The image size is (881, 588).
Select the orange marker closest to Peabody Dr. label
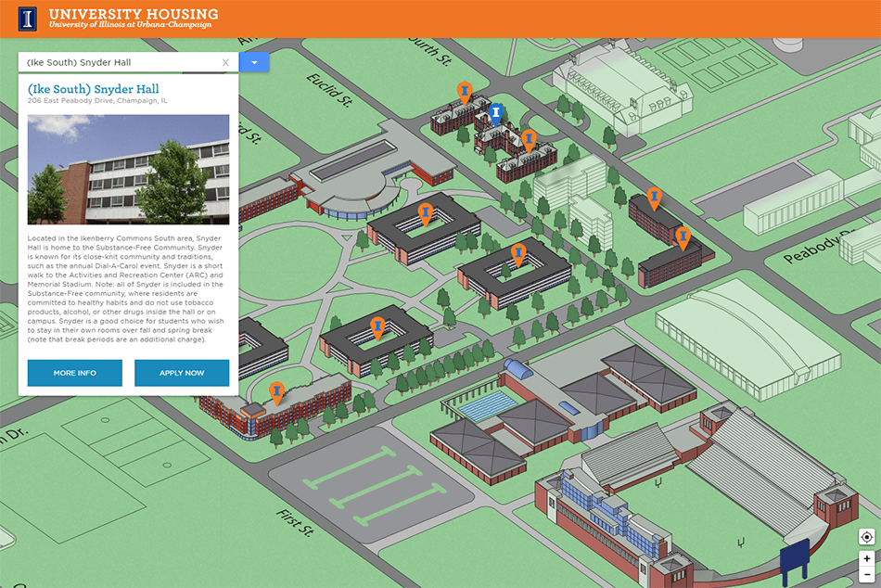tap(683, 237)
